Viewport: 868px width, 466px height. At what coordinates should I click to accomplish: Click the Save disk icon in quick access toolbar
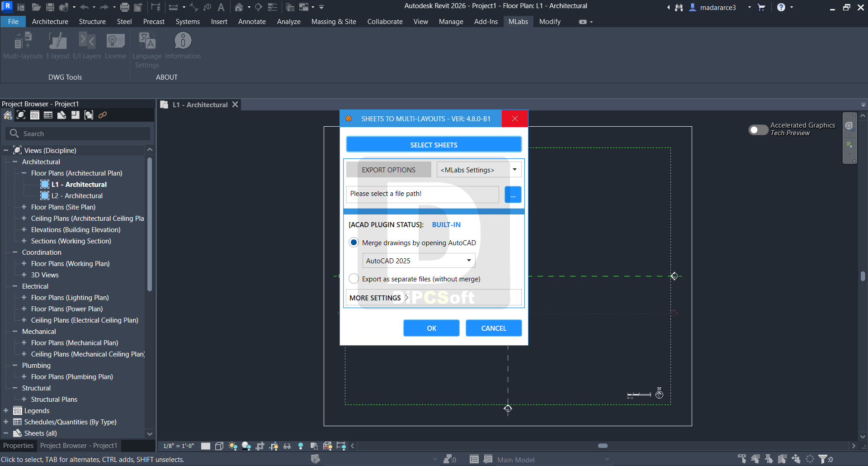pos(50,7)
